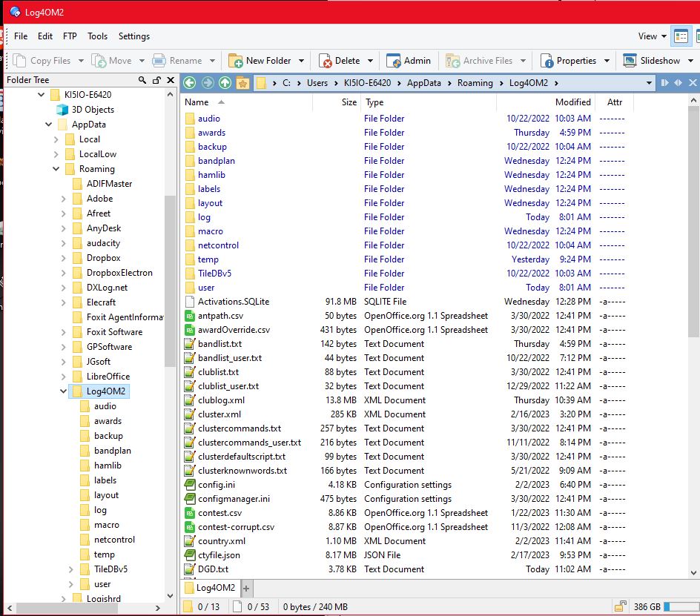The width and height of the screenshot is (700, 616).
Task: Click the folder icon before C: in path bar
Action: (x=262, y=83)
